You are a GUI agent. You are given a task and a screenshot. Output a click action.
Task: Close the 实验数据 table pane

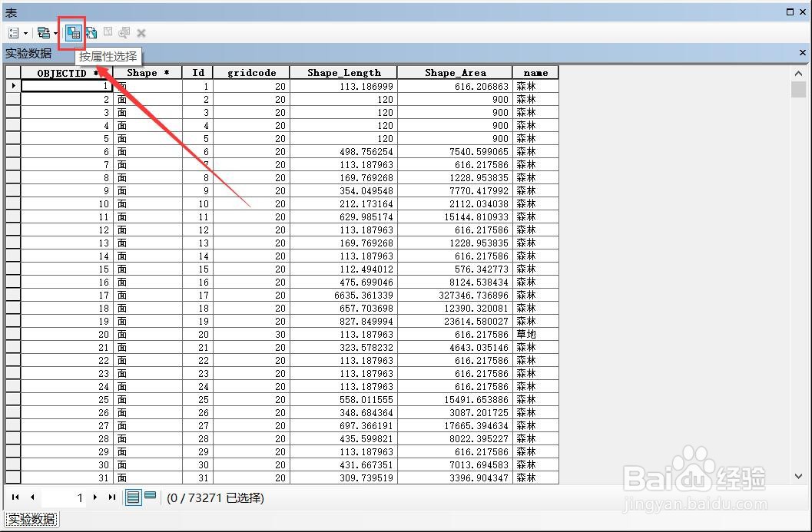click(x=803, y=53)
